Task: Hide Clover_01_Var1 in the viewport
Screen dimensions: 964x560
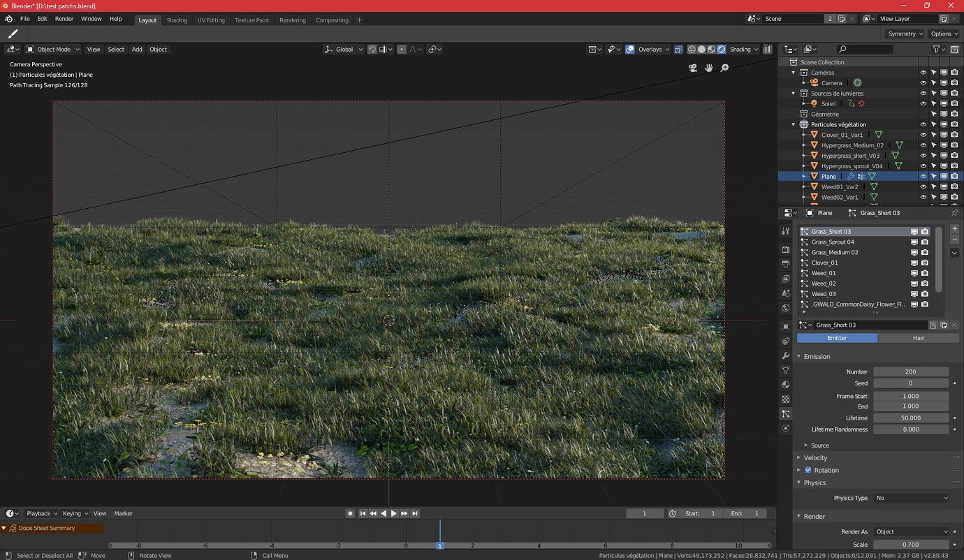Action: [923, 135]
